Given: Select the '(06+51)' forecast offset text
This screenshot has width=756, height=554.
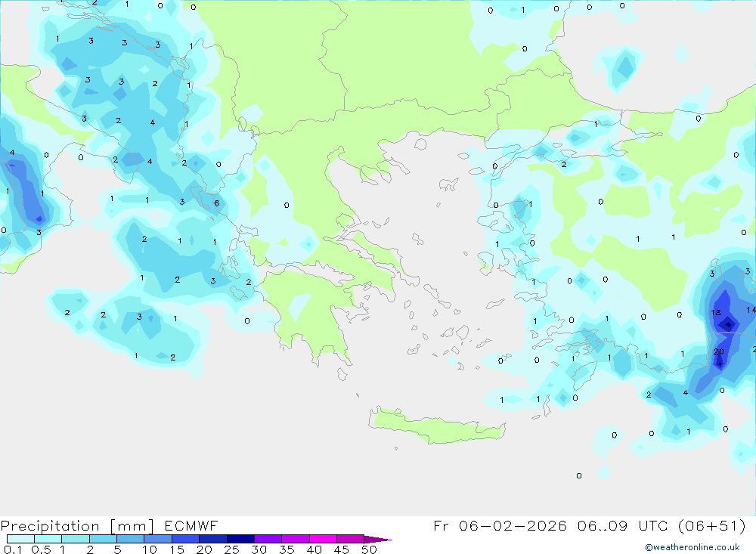Looking at the screenshot, I should [x=711, y=526].
